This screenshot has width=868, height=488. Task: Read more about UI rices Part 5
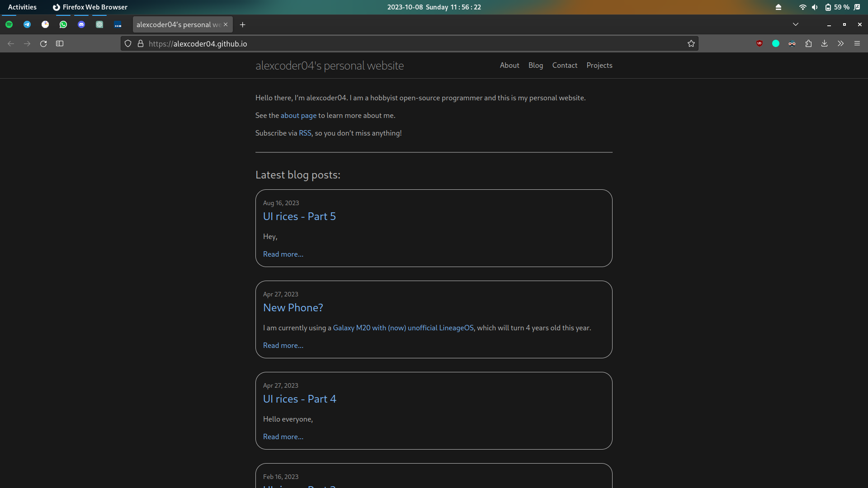coord(283,254)
